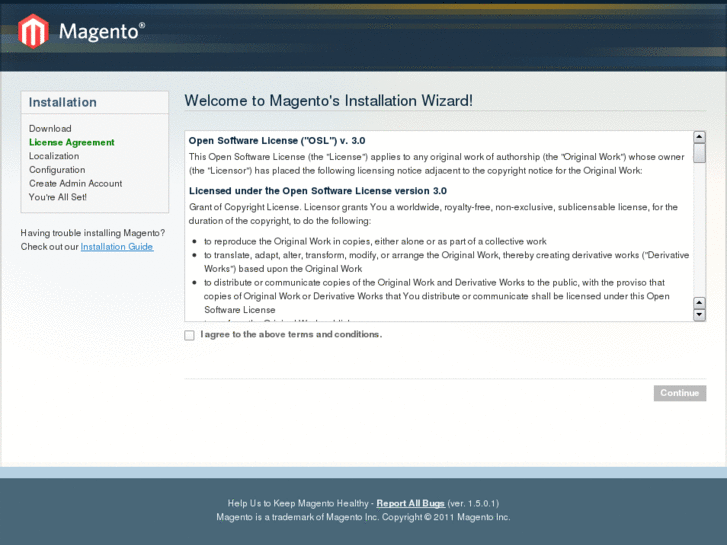
Task: Click the Magento logo icon
Action: point(33,31)
